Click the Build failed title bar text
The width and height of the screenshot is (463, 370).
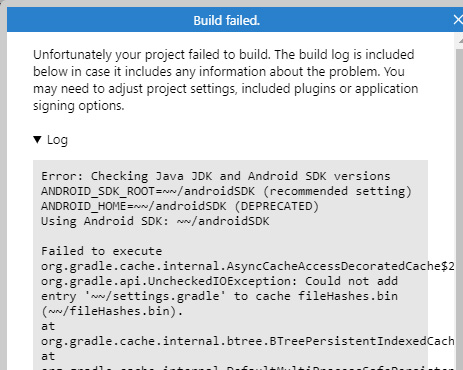[227, 21]
